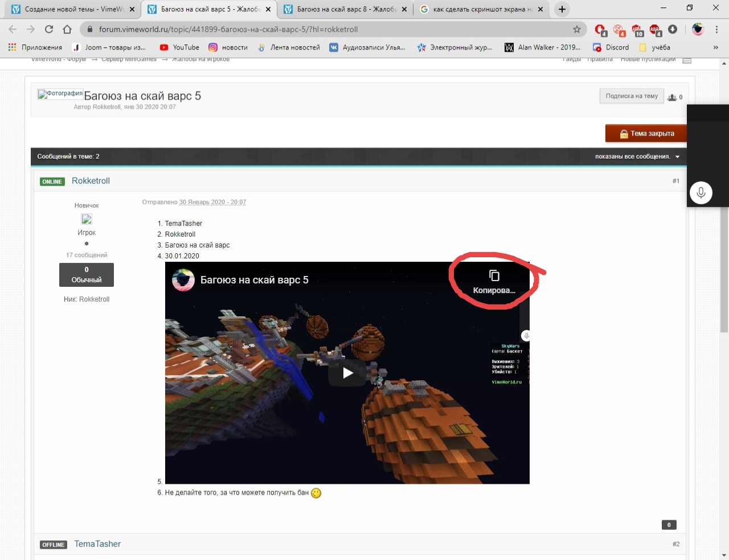This screenshot has height=560, width=729.
Task: Open the Instagram новости bookmark
Action: 228,48
